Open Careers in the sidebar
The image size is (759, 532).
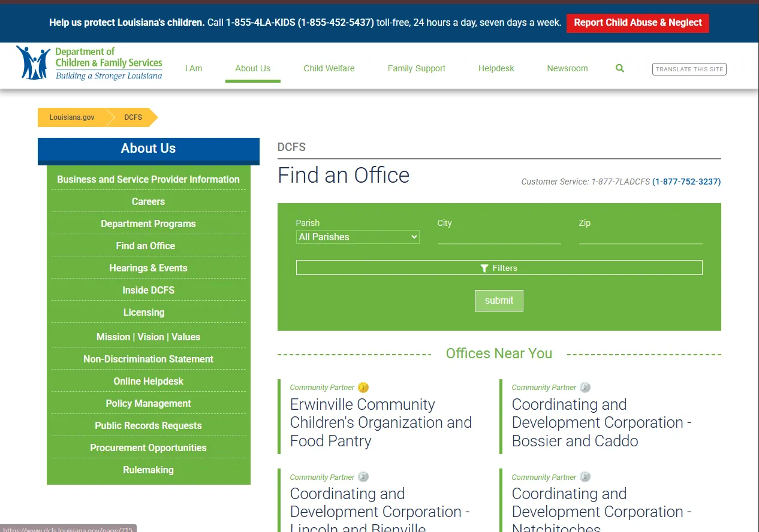[x=148, y=201]
